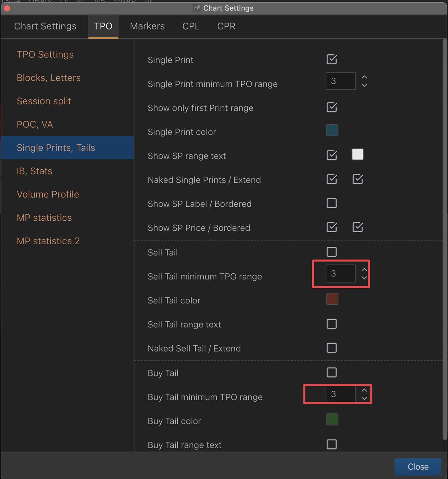
Task: Select the TPO tab
Action: tap(103, 26)
